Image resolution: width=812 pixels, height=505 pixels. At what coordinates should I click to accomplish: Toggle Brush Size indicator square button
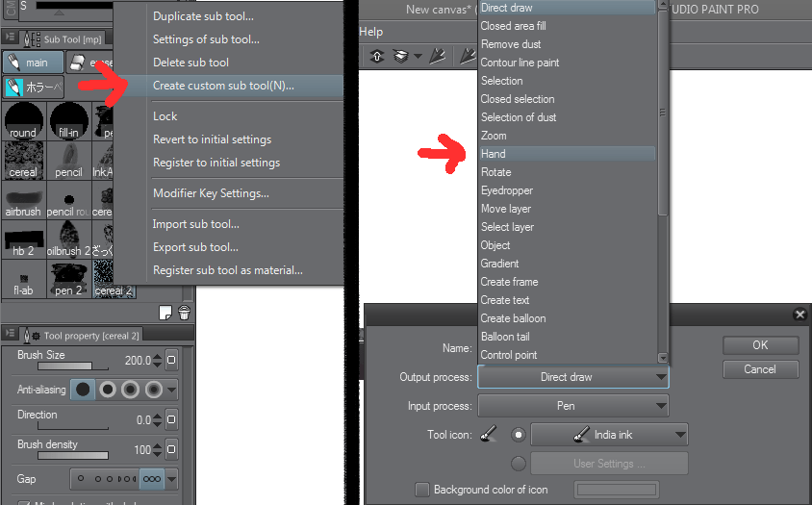(x=171, y=360)
